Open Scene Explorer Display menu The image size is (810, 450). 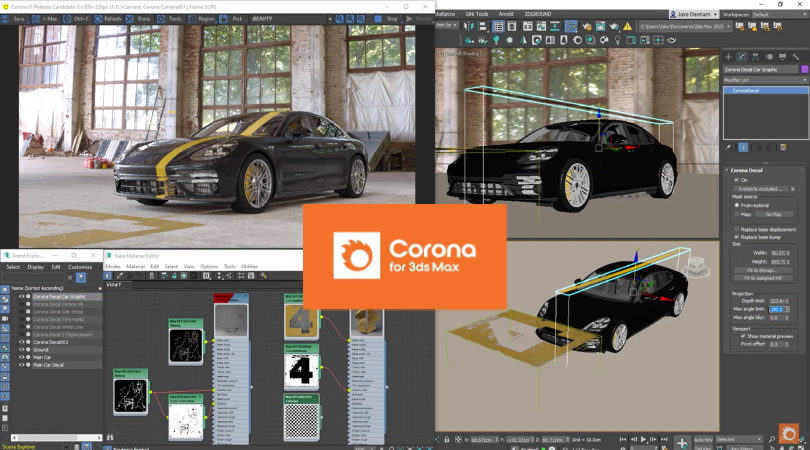pos(36,267)
